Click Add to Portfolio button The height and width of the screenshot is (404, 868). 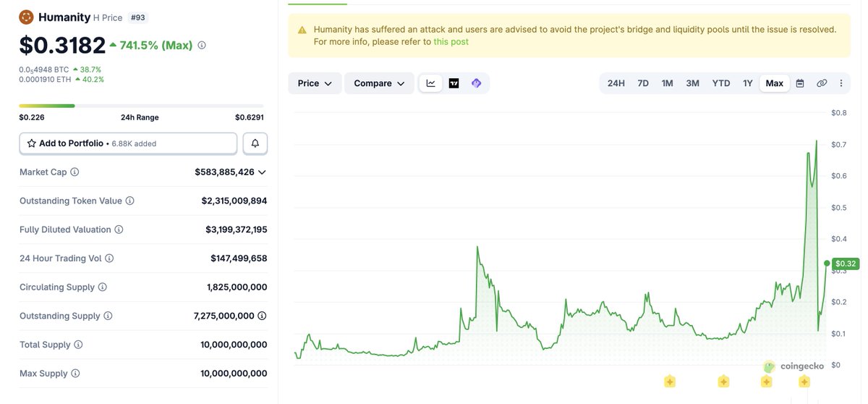pyautogui.click(x=128, y=143)
